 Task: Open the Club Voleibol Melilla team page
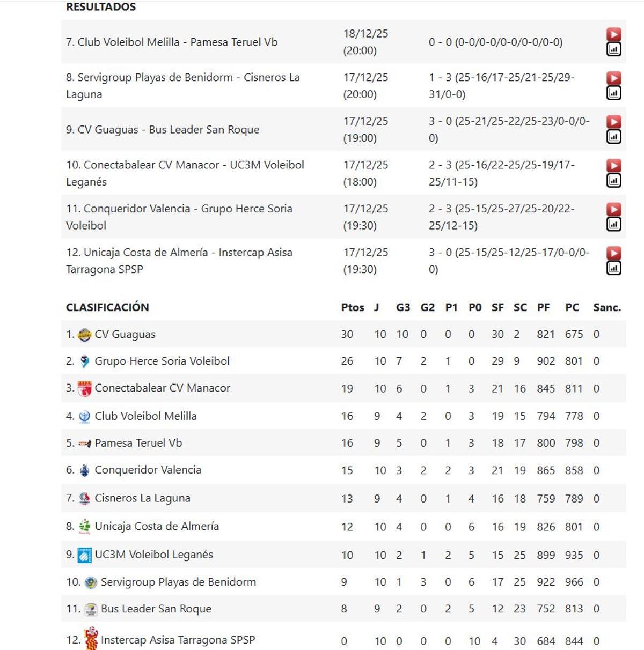tap(145, 415)
